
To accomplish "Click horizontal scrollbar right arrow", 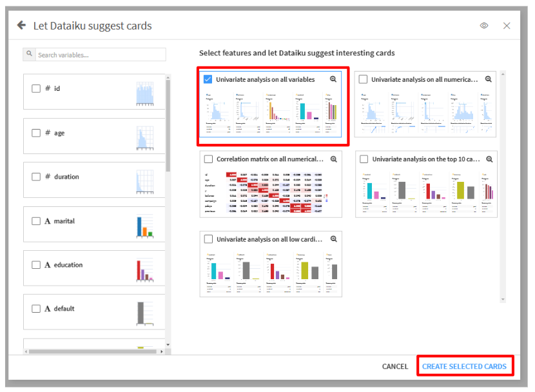I will [x=161, y=351].
